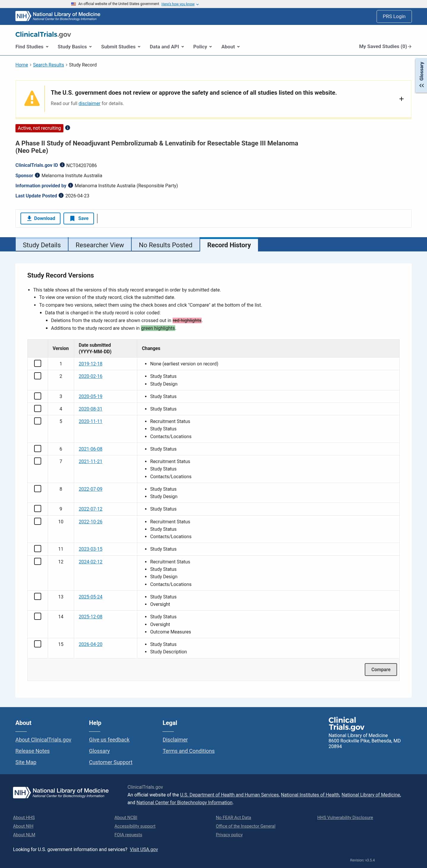Save this study with Save button
Viewport: 427px width, 868px height.
[x=79, y=218]
